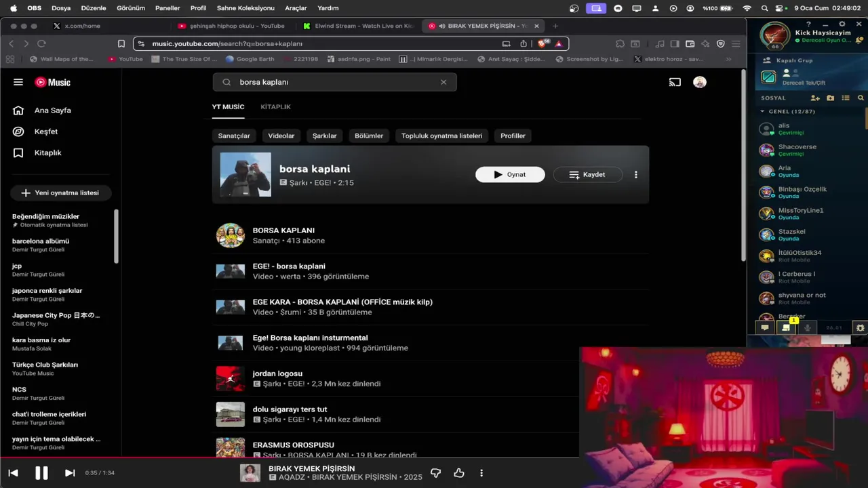868x488 pixels.
Task: Click the song progress bar
Action: pos(290,458)
